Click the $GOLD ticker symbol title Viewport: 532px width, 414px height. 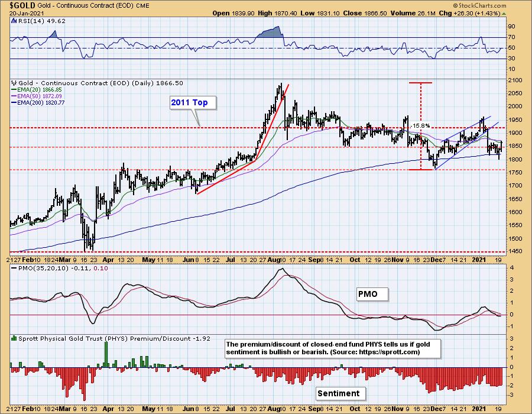(x=22, y=5)
